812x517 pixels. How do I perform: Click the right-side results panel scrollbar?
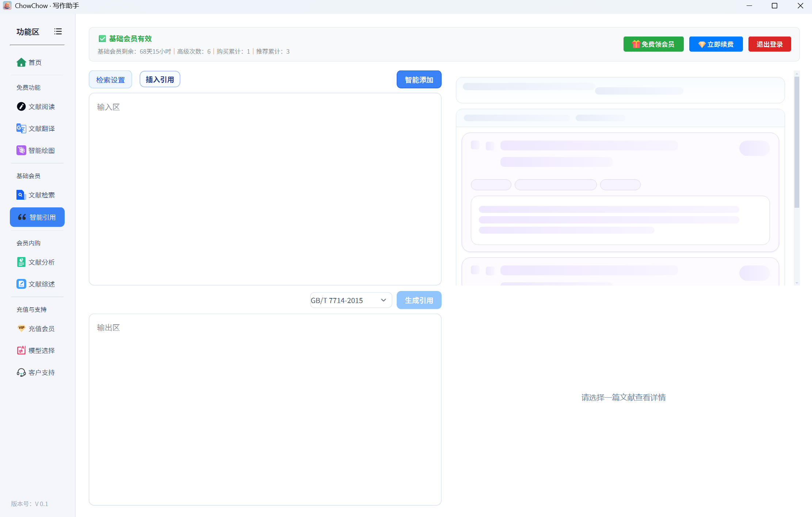(x=797, y=142)
